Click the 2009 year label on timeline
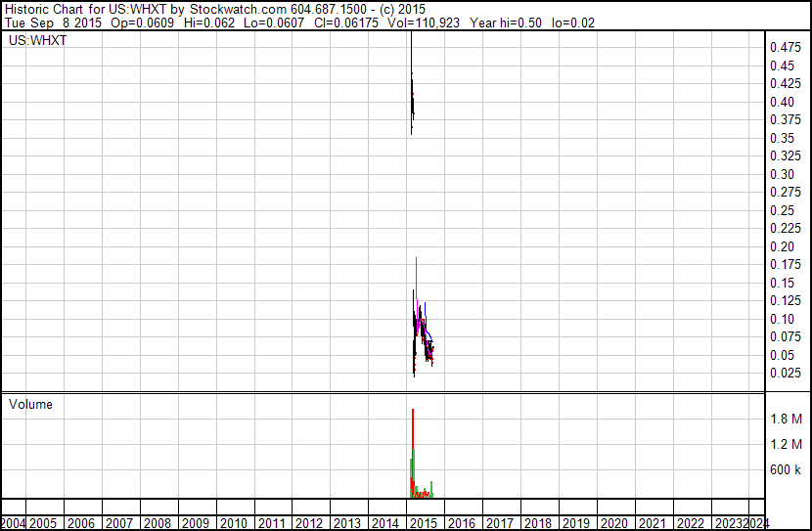 [x=196, y=523]
